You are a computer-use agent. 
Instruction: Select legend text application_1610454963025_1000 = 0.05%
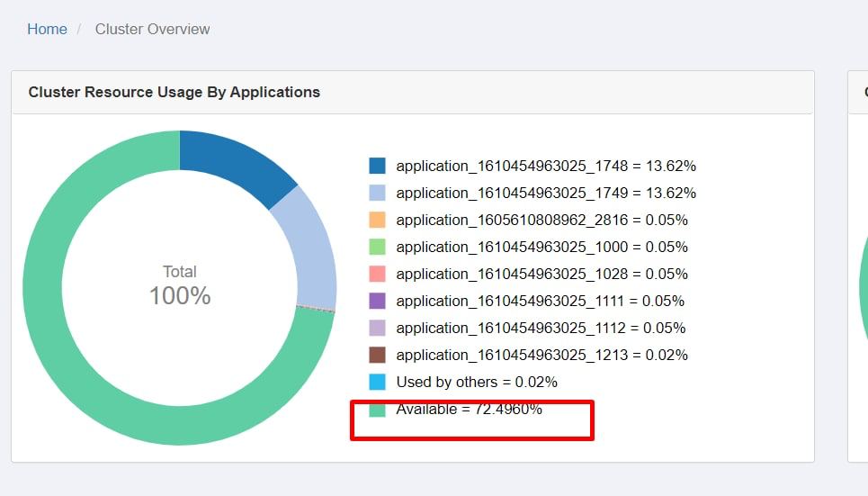pos(542,247)
